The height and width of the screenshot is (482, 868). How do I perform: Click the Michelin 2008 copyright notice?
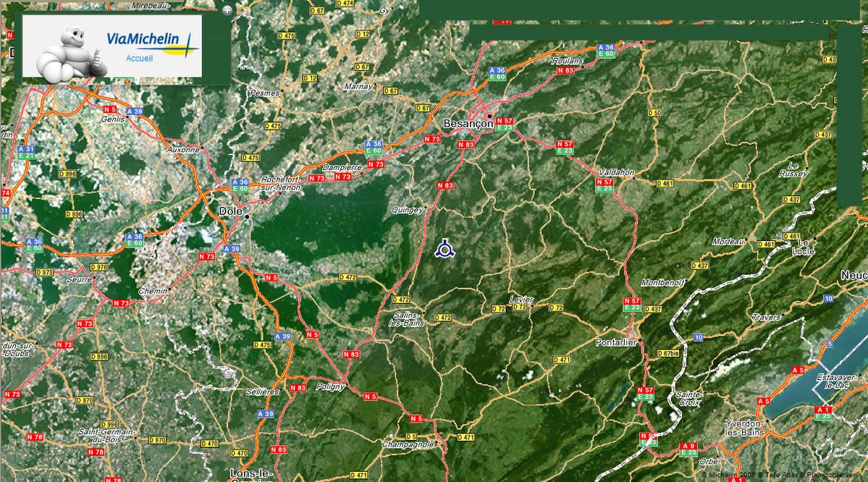click(726, 475)
